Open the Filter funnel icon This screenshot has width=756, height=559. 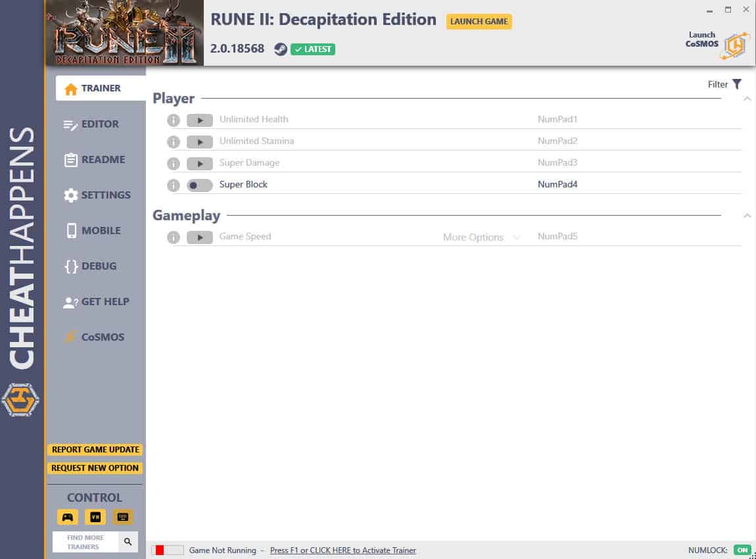click(737, 84)
